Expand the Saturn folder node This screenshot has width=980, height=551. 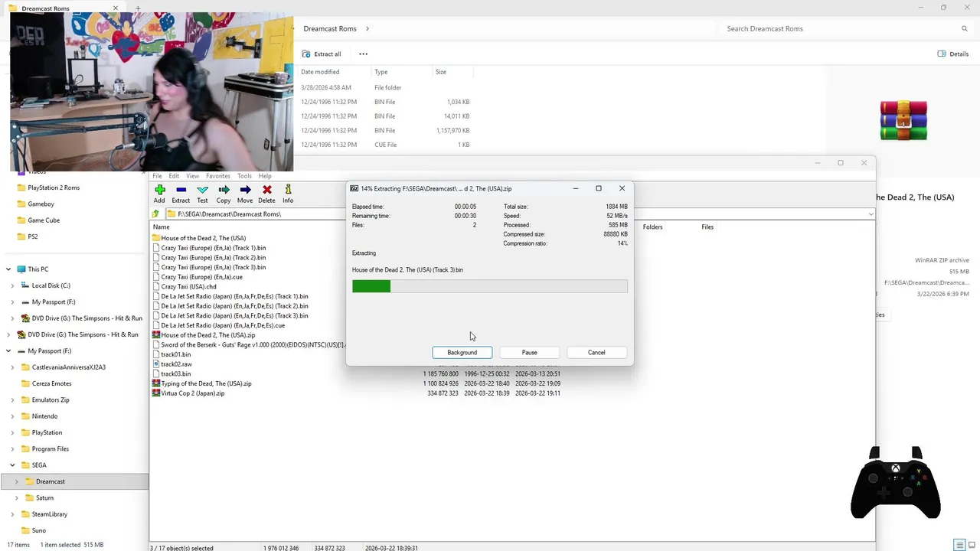pos(16,498)
